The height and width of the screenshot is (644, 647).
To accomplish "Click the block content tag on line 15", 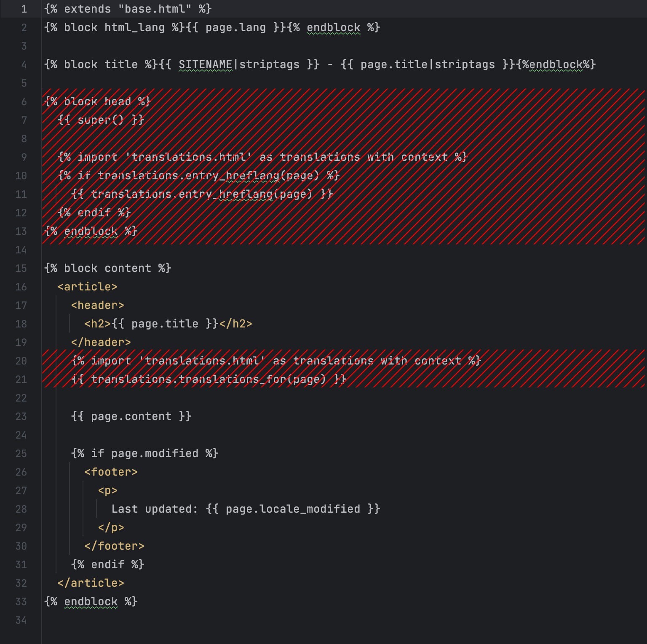I will pyautogui.click(x=107, y=269).
